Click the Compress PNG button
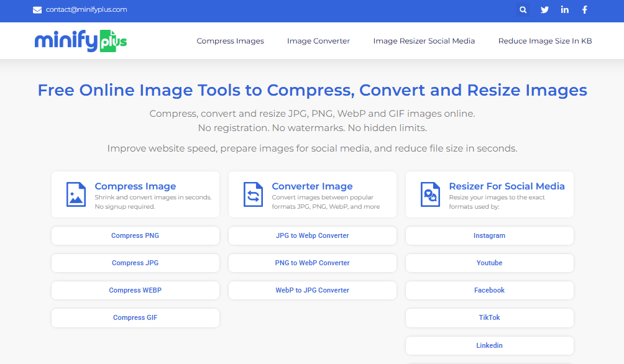 tap(135, 235)
